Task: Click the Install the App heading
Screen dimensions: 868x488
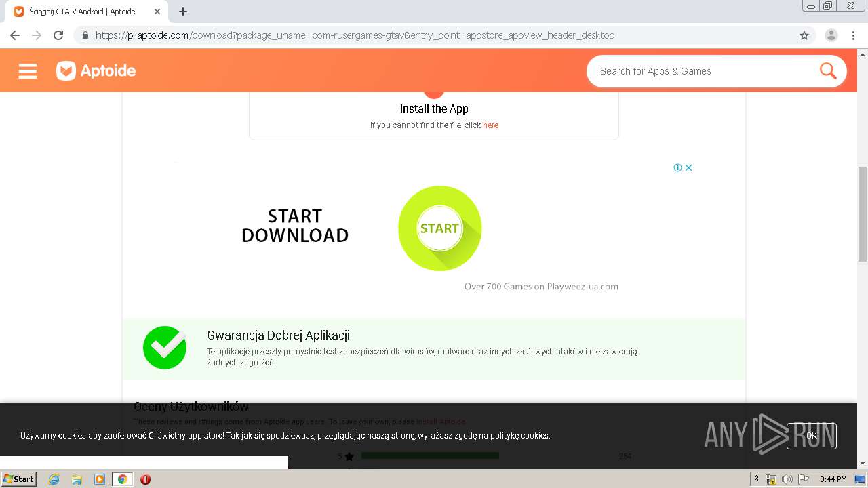Action: [x=434, y=108]
